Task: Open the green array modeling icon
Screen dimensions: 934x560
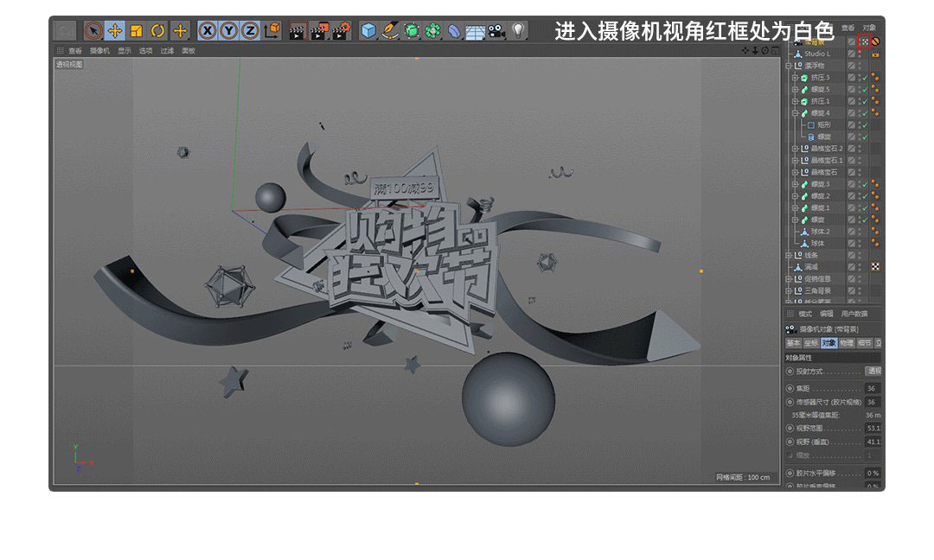Action: coord(432,30)
